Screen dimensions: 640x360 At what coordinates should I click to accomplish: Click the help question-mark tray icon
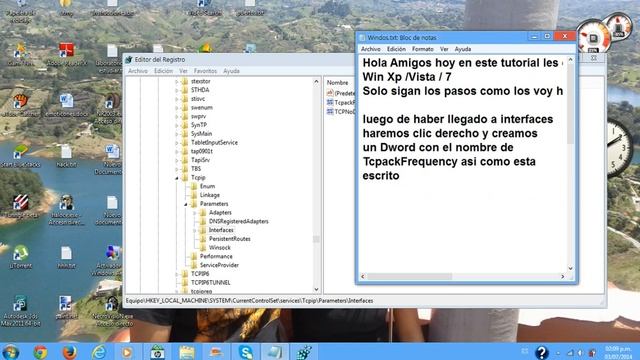click(542, 352)
